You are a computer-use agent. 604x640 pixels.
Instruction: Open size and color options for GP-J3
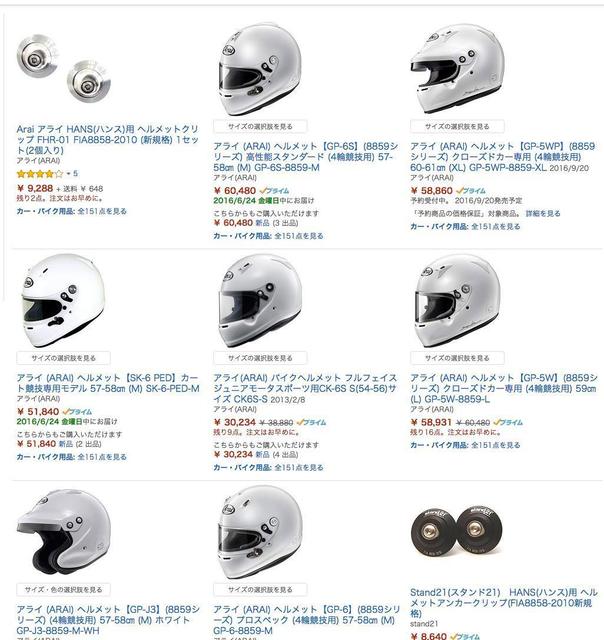tap(63, 590)
